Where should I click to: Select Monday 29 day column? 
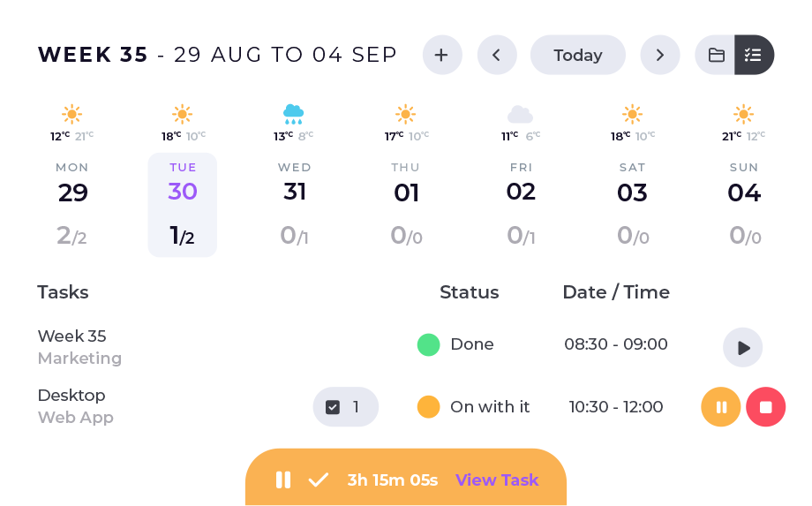(72, 205)
